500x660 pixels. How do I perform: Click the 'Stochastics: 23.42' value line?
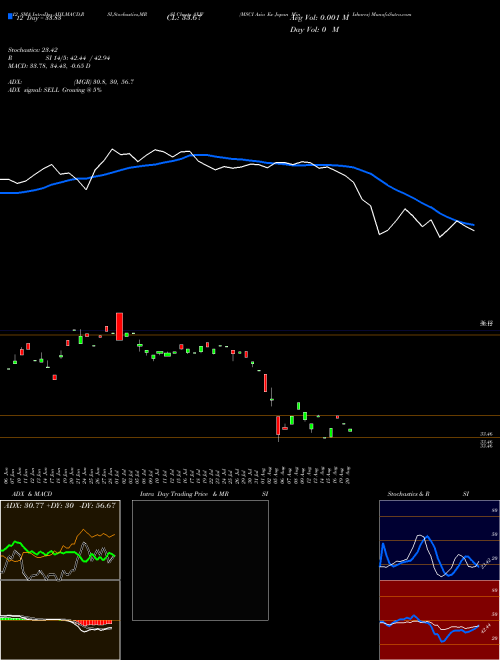35,50
